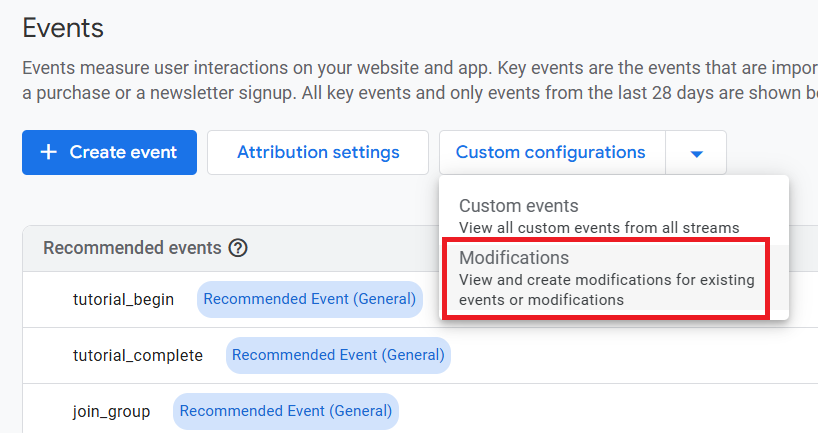Click join_group's Recommended Event (General) chip
The height and width of the screenshot is (433, 818).
point(285,411)
